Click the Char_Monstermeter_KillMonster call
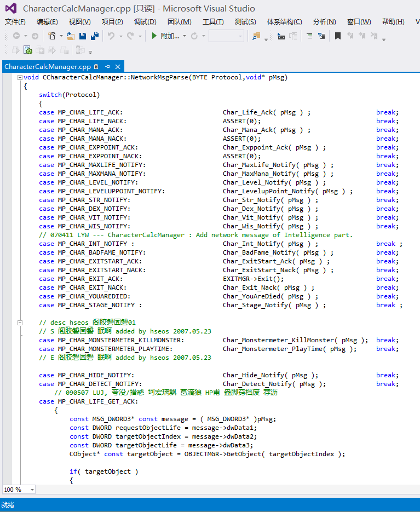 pos(295,340)
